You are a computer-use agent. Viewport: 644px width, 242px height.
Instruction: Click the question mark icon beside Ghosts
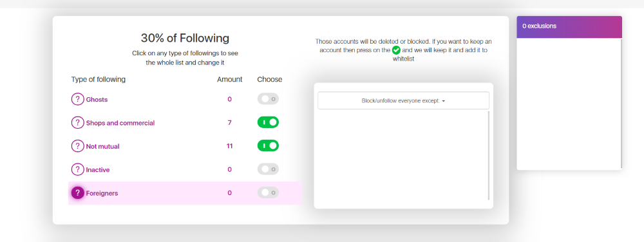click(77, 99)
